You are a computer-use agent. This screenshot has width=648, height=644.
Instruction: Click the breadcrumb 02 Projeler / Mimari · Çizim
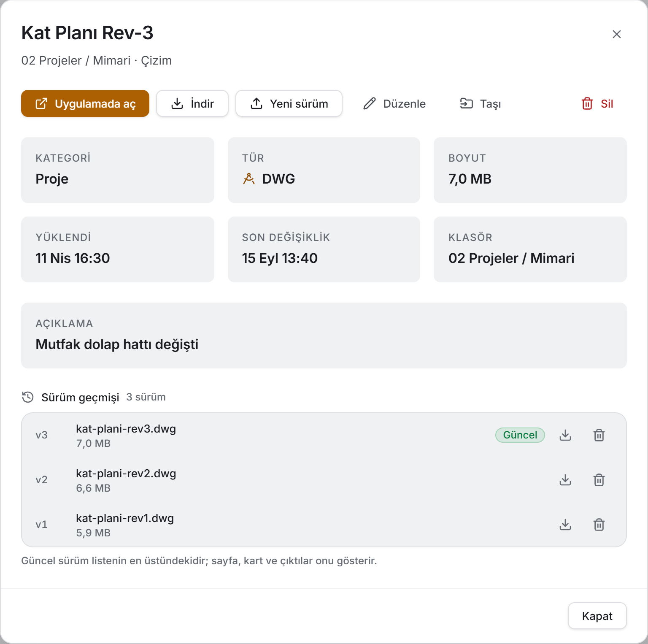pos(97,61)
